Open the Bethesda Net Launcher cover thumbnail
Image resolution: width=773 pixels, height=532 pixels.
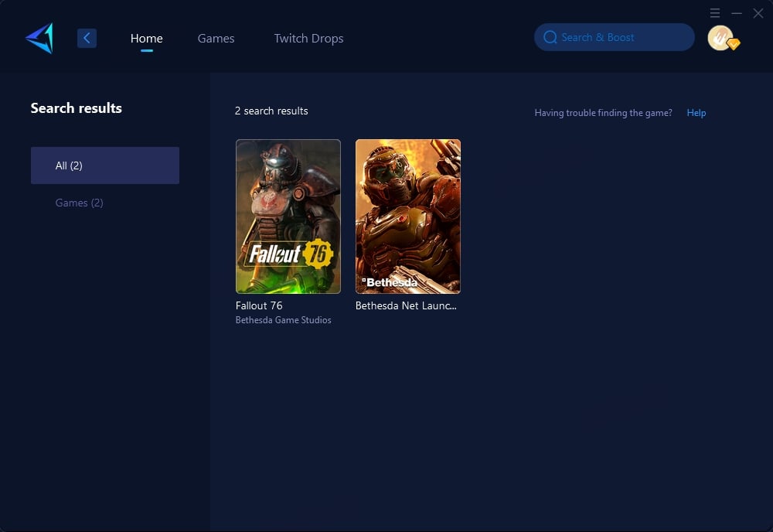tap(407, 217)
